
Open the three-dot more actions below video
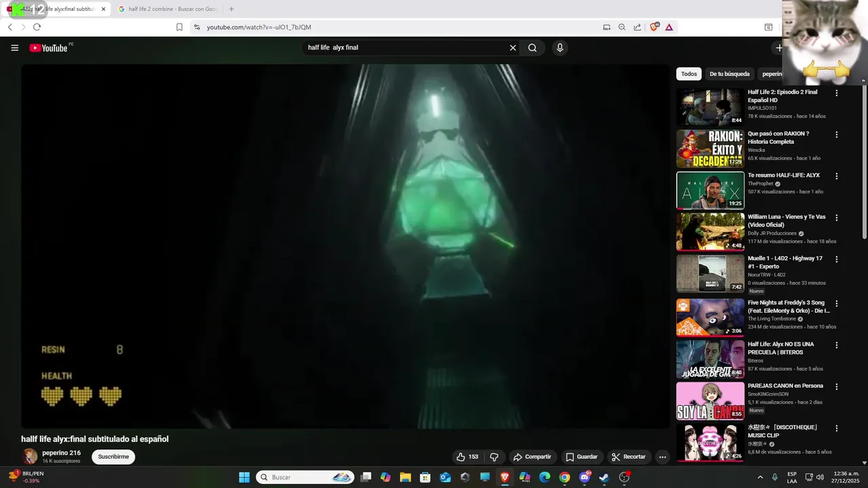pyautogui.click(x=663, y=457)
